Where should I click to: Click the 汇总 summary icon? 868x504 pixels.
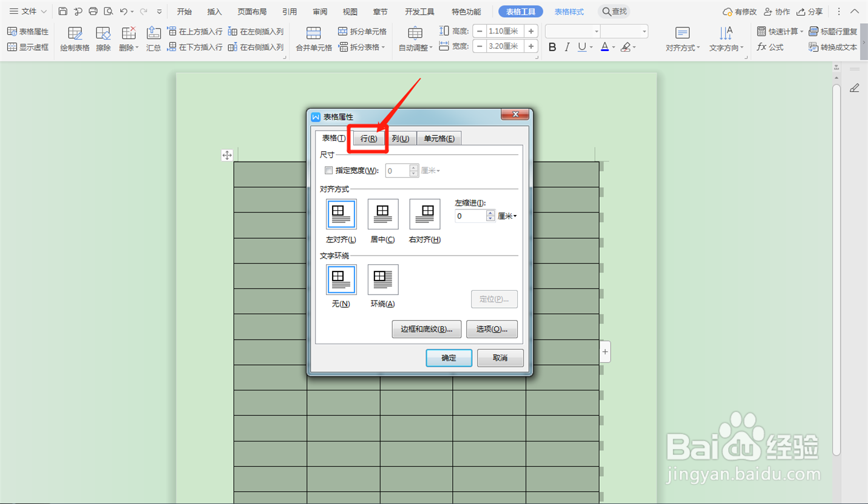[x=154, y=39]
